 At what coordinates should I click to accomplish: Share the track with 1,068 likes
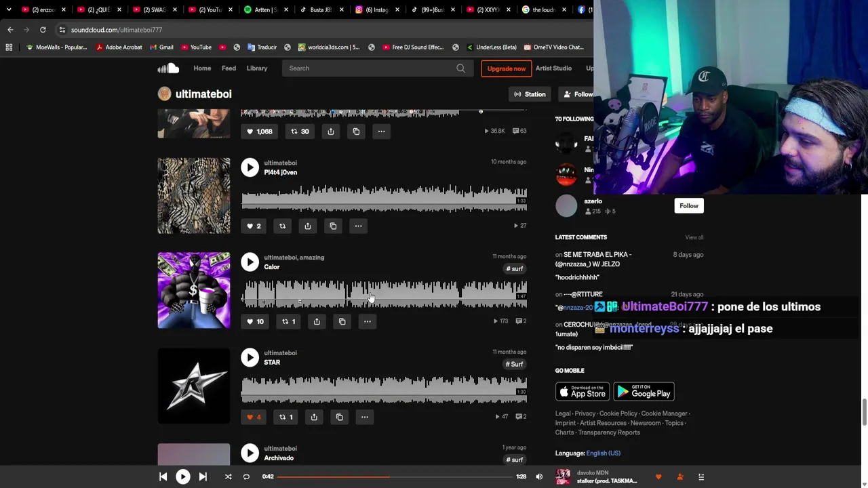click(331, 131)
